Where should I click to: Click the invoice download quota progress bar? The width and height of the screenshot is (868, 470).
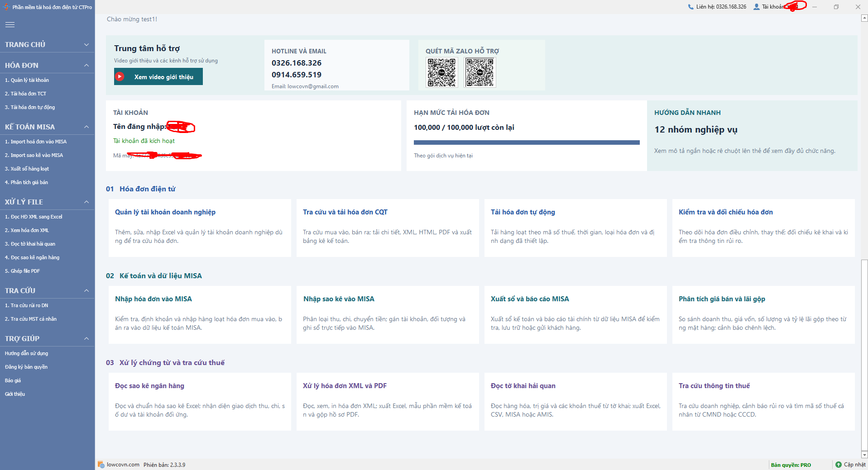[x=527, y=142]
